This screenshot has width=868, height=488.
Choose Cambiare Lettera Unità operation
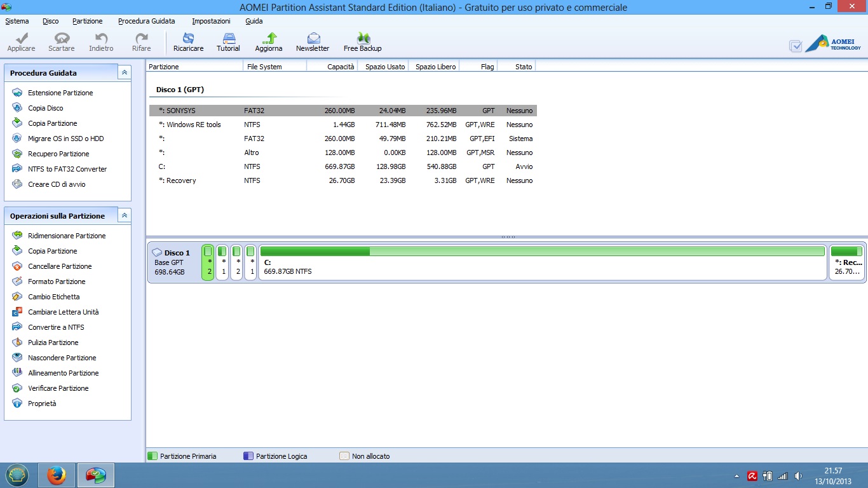(64, 312)
